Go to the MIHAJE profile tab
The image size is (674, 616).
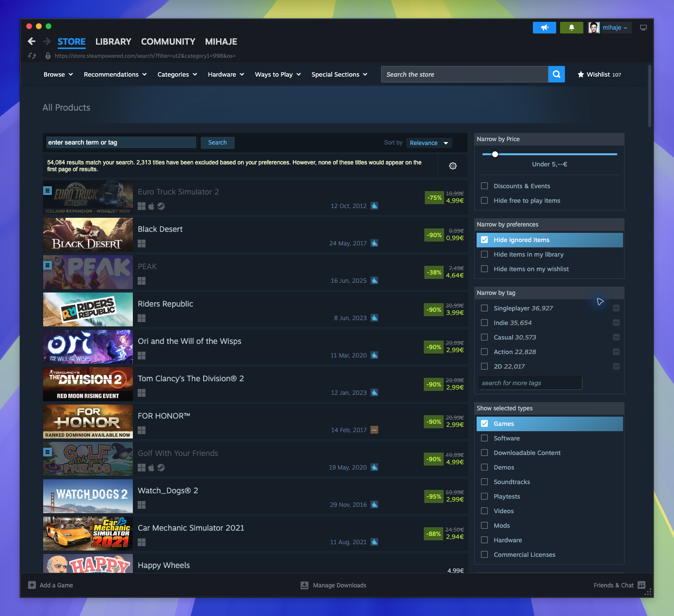(x=221, y=42)
